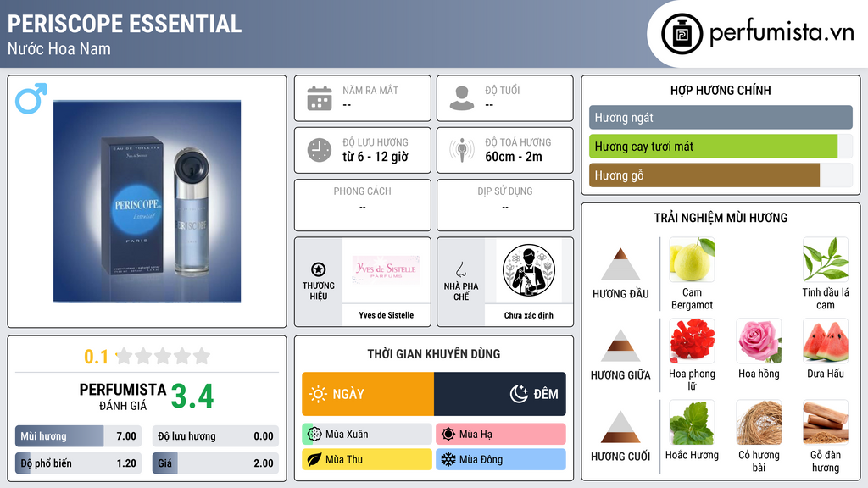Click the Hương đầu pyramid icon
Image resolution: width=868 pixels, height=488 pixels.
pyautogui.click(x=620, y=264)
